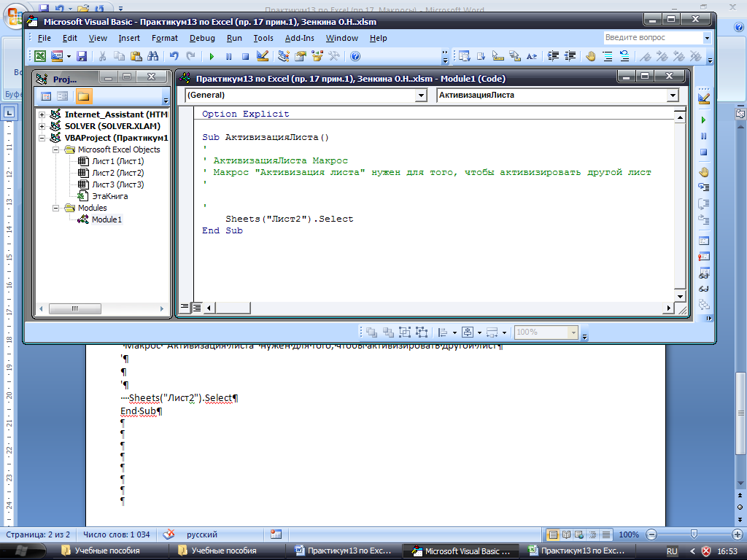
Task: Open the Toolbox icon
Action: click(x=334, y=56)
